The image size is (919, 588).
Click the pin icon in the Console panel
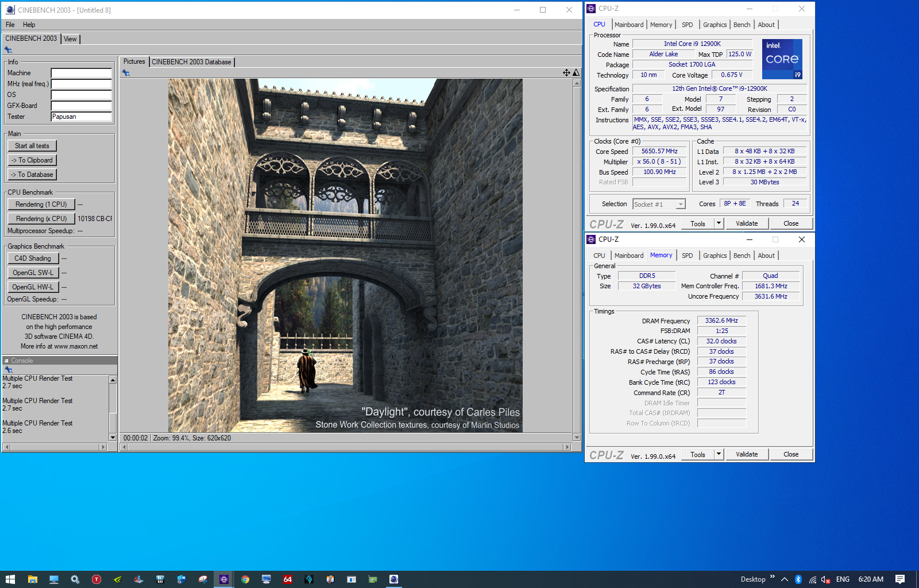[x=8, y=369]
